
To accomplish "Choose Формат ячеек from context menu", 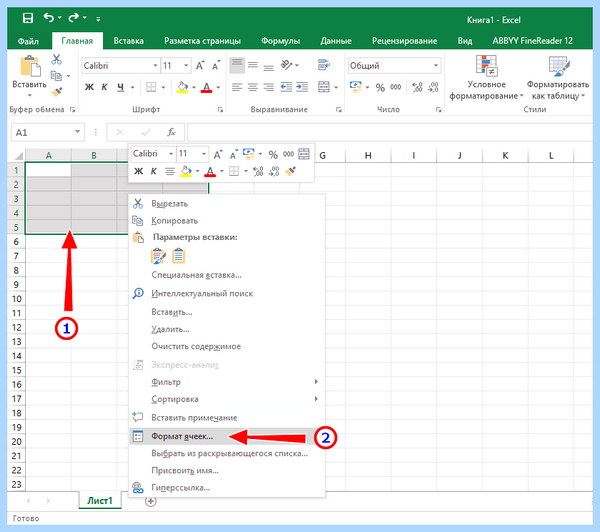I will click(227, 436).
